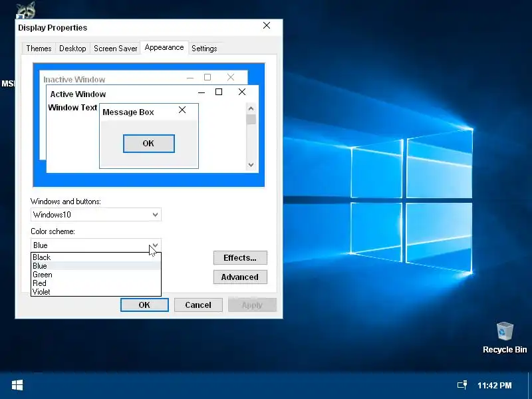Open the Advanced appearance button
This screenshot has height=399, width=532.
pos(240,277)
